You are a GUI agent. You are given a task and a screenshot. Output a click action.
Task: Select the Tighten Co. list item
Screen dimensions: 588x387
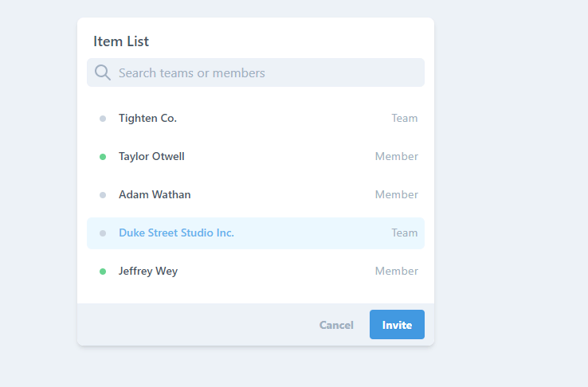(x=256, y=119)
